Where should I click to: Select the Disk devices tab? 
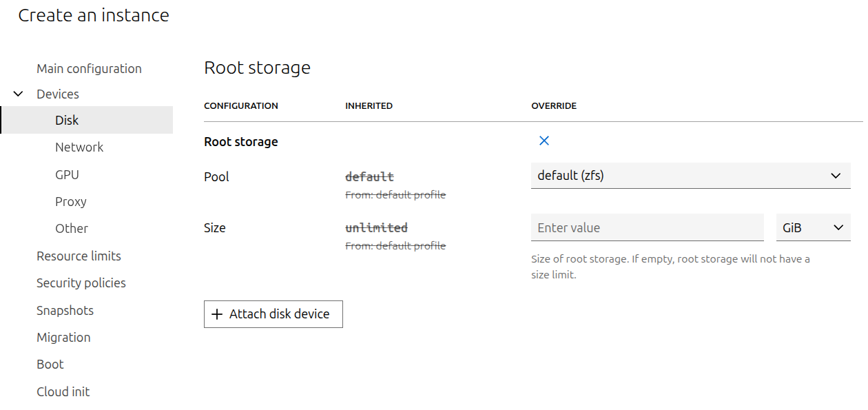pyautogui.click(x=67, y=121)
